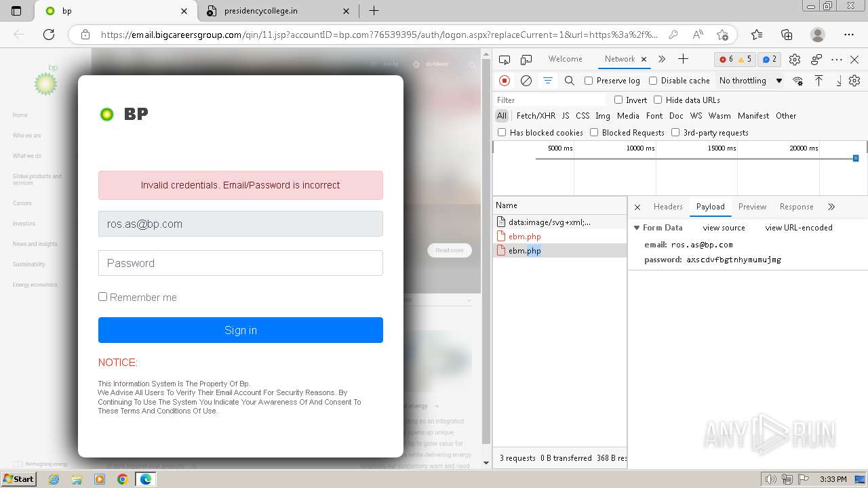Image resolution: width=868 pixels, height=488 pixels.
Task: Add this page to favorites star
Action: point(722,35)
